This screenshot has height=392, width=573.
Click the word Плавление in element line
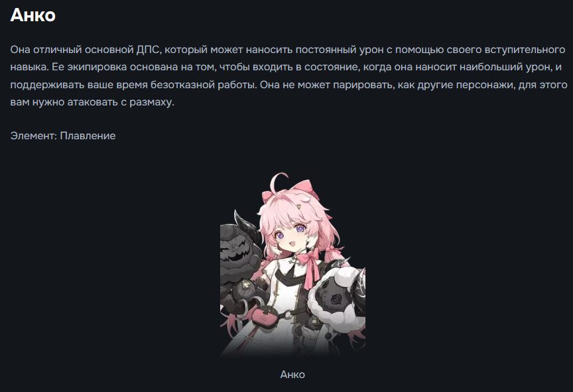coord(88,135)
